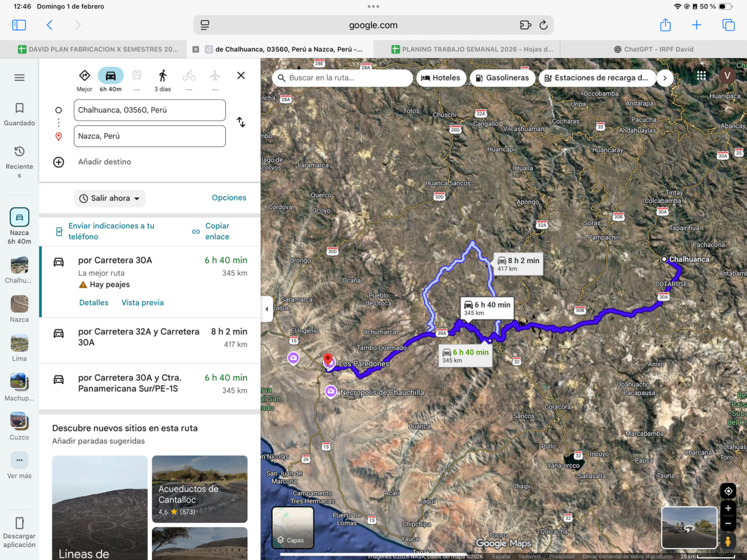Screen dimensions: 747x560
Task: Select cycling travel mode
Action: tap(189, 81)
